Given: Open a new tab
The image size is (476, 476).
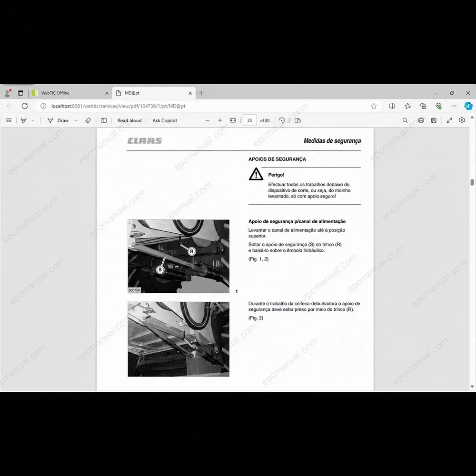Looking at the screenshot, I should 201,93.
